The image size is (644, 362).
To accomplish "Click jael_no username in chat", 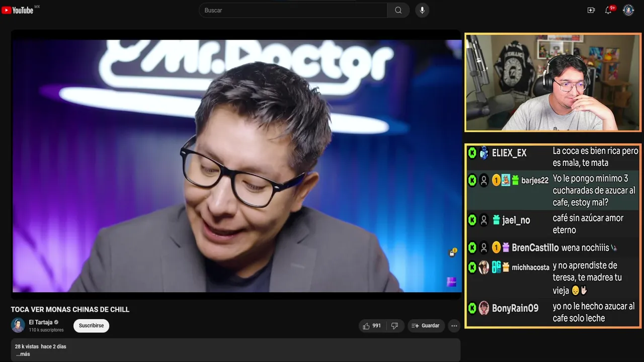I will pos(516,220).
